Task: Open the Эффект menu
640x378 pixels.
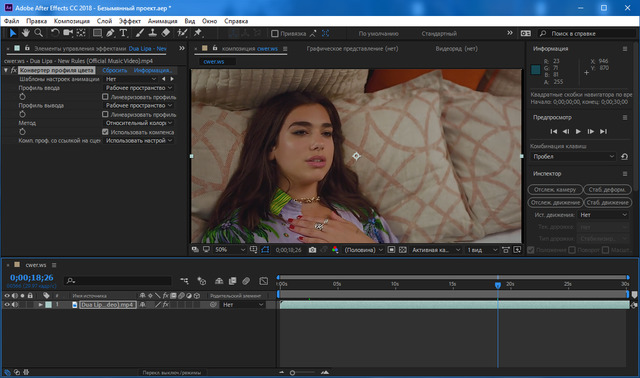Action: pyautogui.click(x=130, y=21)
